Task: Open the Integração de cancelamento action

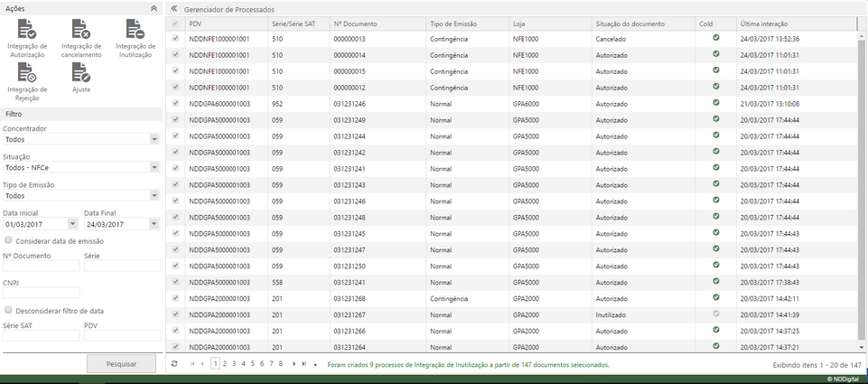Action: 80,29
